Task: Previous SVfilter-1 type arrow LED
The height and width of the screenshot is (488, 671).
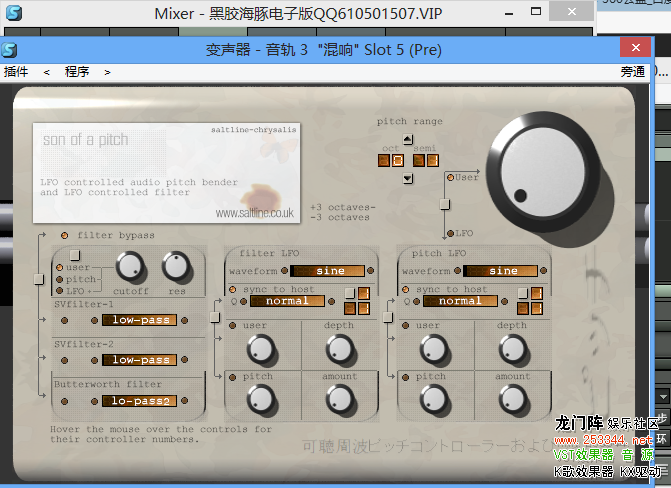Action: pyautogui.click(x=95, y=320)
